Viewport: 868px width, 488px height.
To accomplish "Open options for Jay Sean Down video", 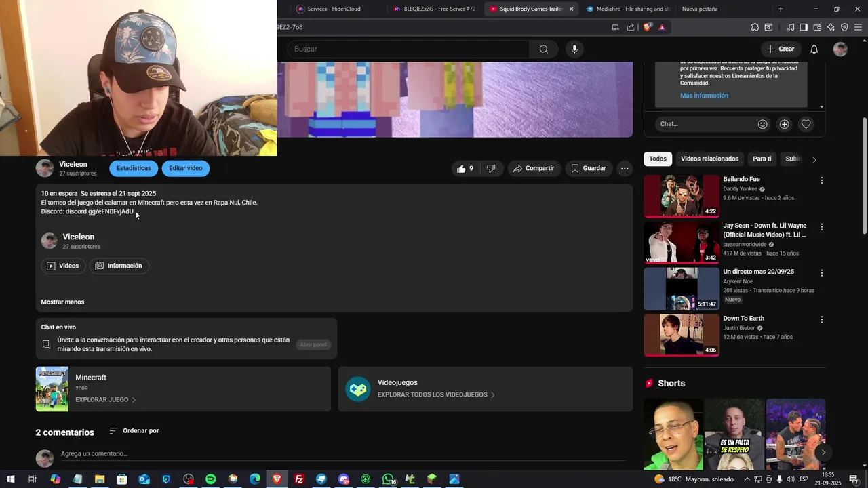I will click(x=822, y=227).
